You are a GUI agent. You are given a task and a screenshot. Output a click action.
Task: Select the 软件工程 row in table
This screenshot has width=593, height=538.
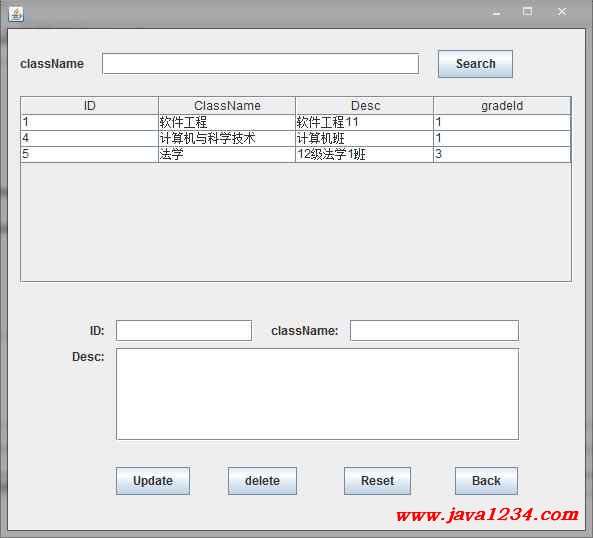[x=296, y=122]
